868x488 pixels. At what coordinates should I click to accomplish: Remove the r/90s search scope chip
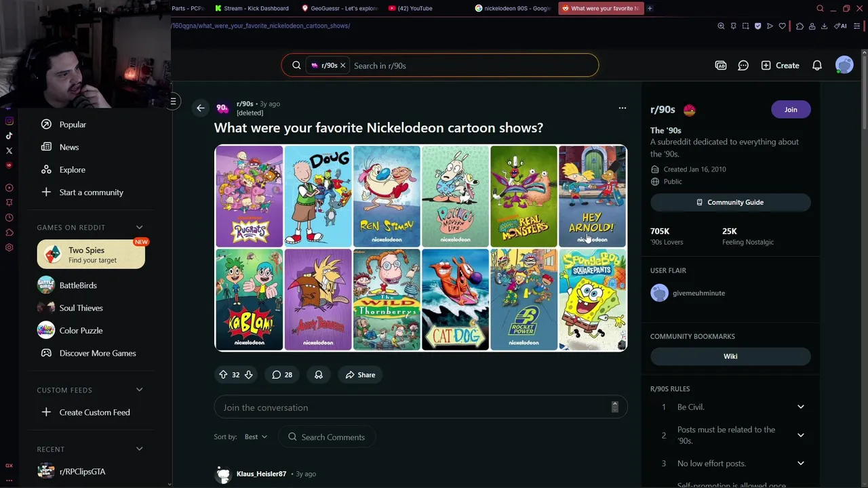tap(342, 66)
